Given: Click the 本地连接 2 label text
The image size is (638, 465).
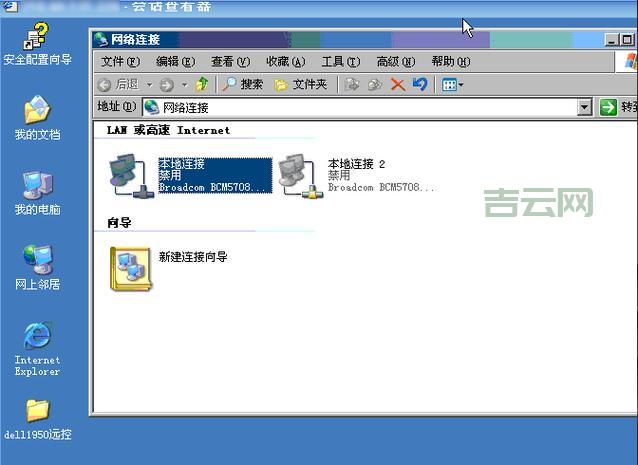Looking at the screenshot, I should pos(356,164).
